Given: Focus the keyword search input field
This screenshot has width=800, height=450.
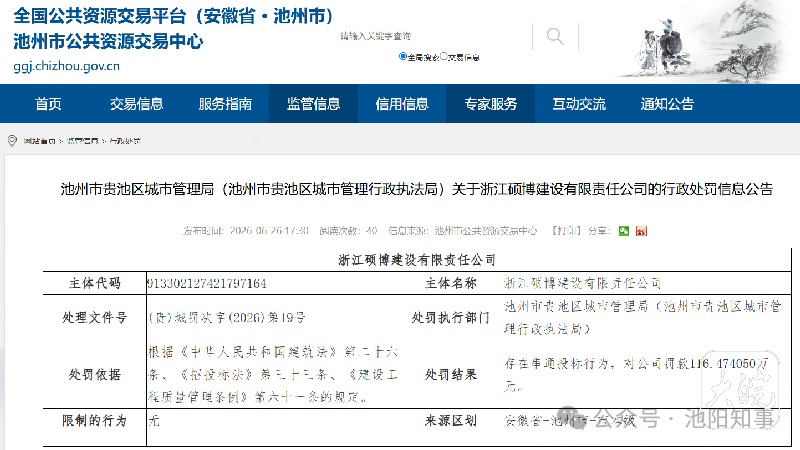Looking at the screenshot, I should click(x=434, y=36).
